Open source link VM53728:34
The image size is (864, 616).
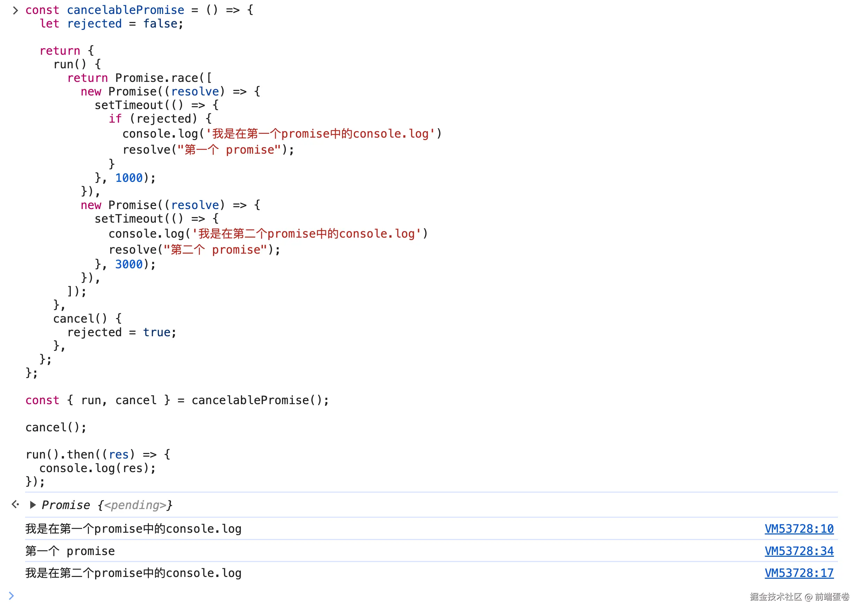click(799, 551)
